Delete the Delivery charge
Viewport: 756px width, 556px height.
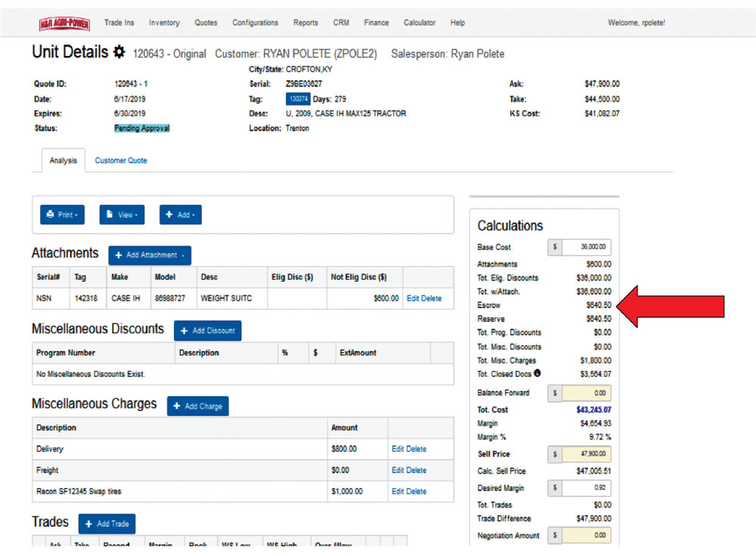pyautogui.click(x=416, y=449)
